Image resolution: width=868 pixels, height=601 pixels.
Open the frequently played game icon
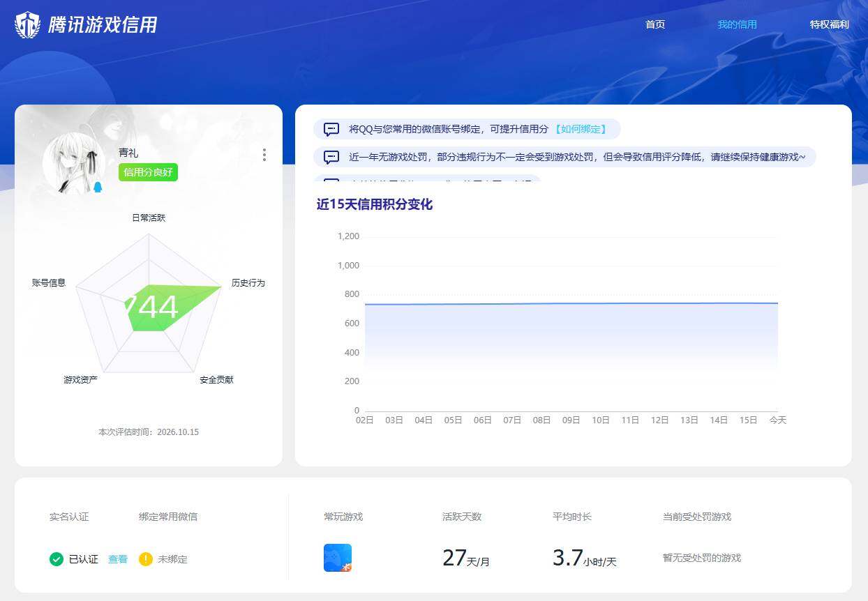pyautogui.click(x=338, y=558)
